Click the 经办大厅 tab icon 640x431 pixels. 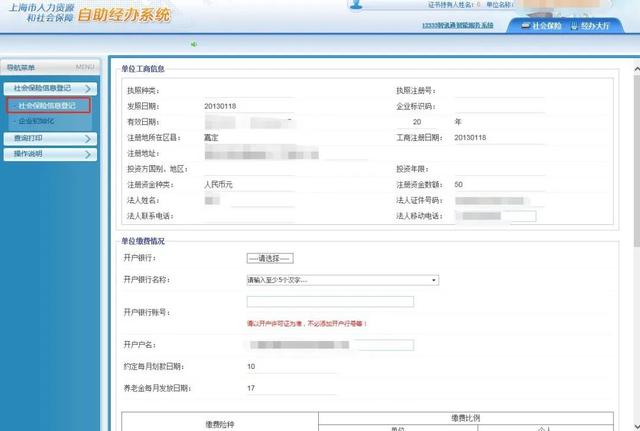click(x=575, y=26)
